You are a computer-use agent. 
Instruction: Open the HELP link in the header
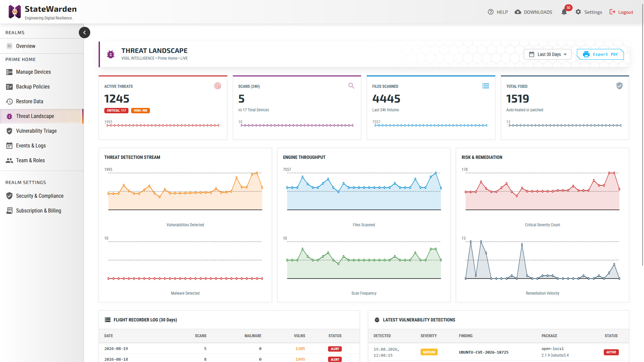pos(498,12)
